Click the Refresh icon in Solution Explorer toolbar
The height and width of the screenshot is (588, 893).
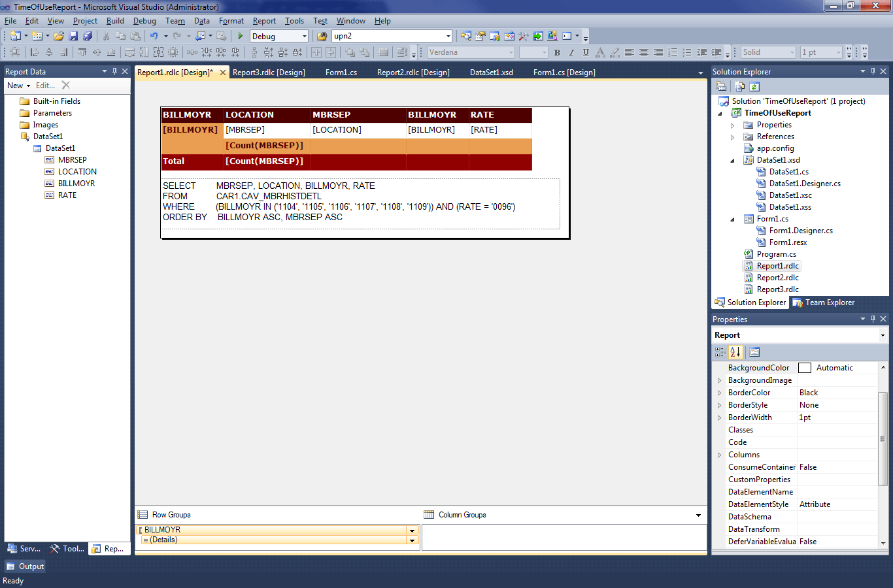click(754, 86)
